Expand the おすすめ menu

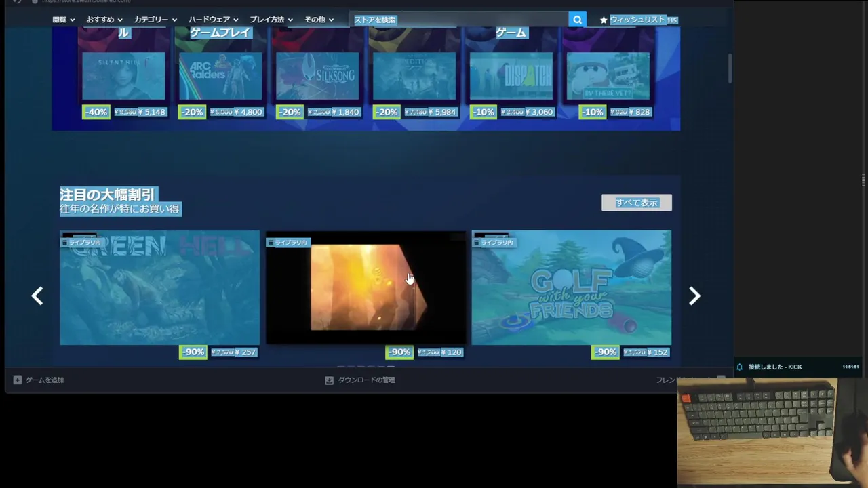click(x=104, y=20)
